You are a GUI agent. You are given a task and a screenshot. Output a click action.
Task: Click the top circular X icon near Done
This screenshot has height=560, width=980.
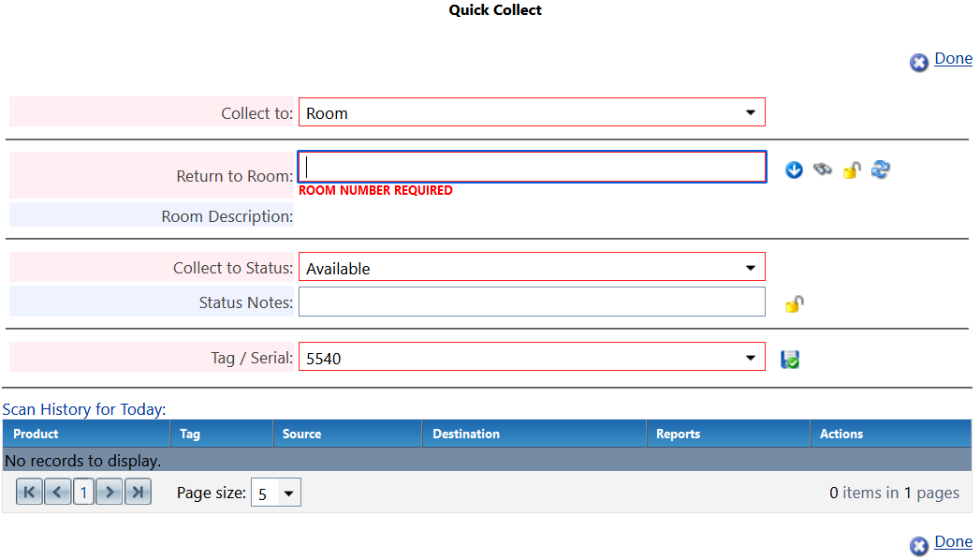[x=918, y=62]
